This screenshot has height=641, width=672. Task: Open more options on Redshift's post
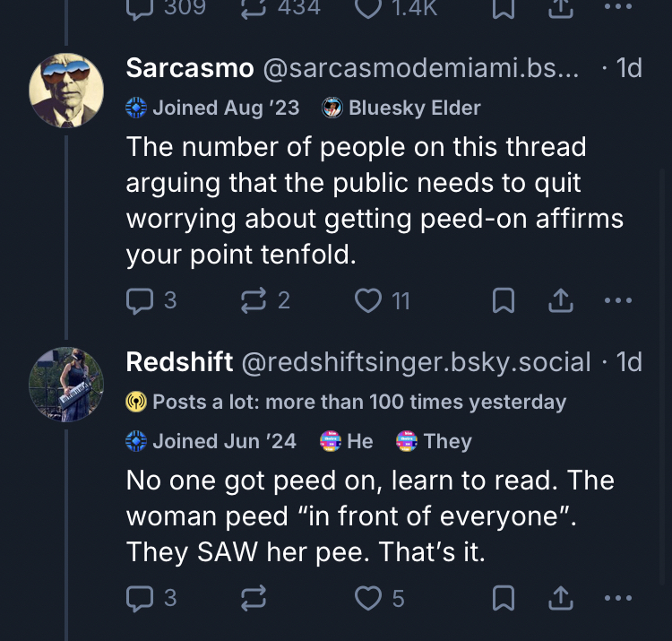pos(618,599)
